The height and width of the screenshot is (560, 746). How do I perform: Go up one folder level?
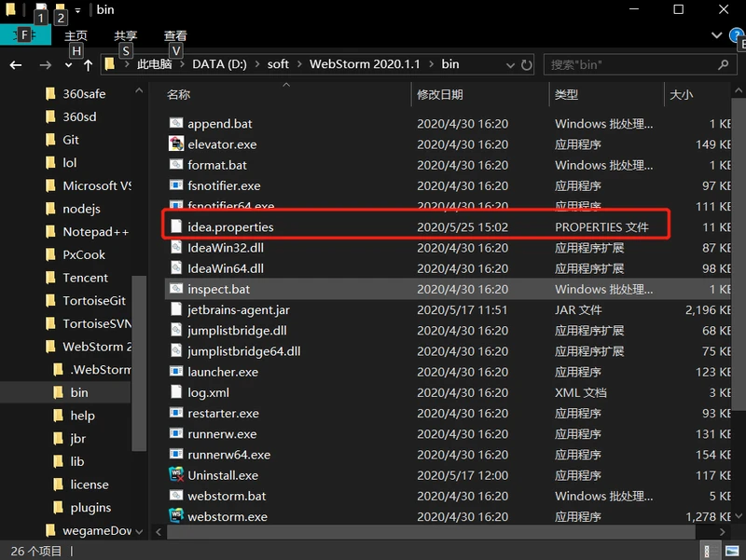(x=88, y=64)
